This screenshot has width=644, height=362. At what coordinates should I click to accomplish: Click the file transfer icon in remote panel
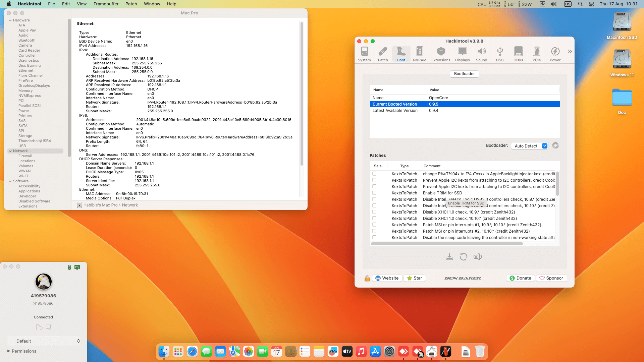[x=39, y=327]
